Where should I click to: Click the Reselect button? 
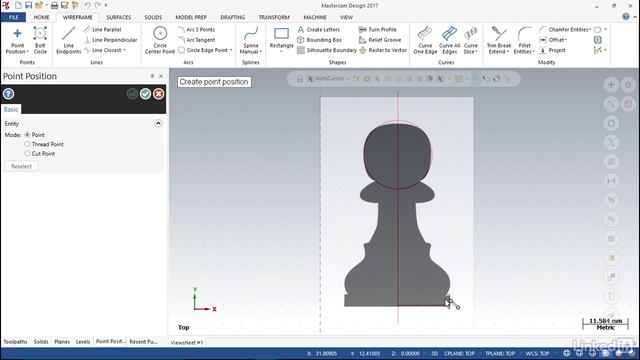point(21,167)
